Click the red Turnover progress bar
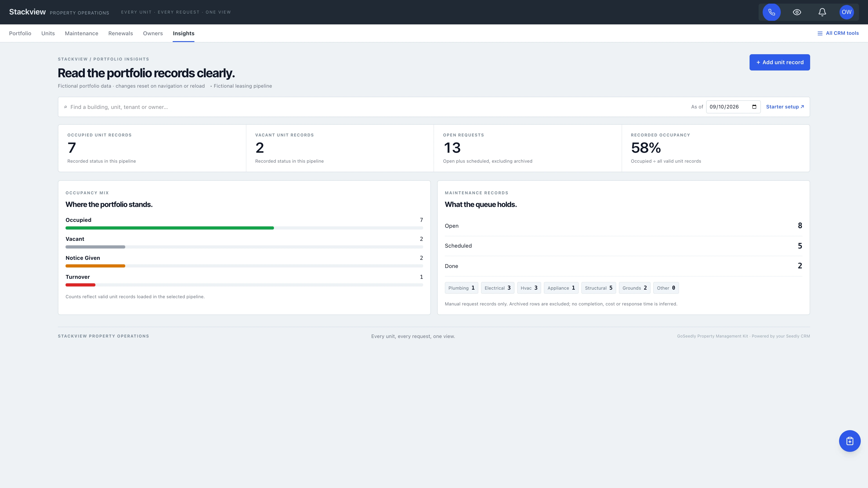868x488 pixels. tap(80, 285)
